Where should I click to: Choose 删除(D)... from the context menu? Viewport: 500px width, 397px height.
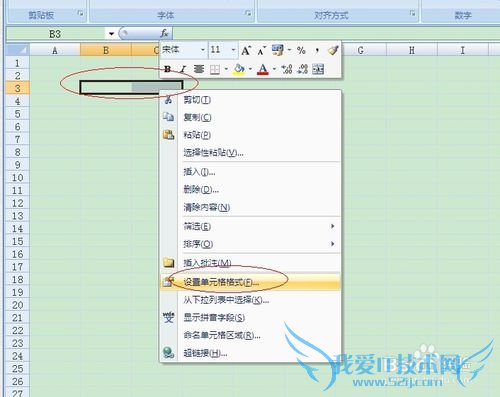coord(251,190)
